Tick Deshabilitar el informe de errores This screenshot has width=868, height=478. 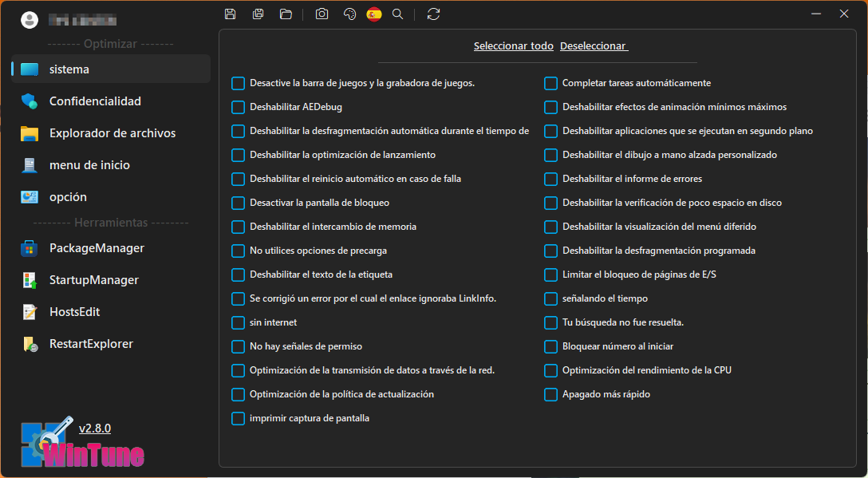click(x=550, y=180)
